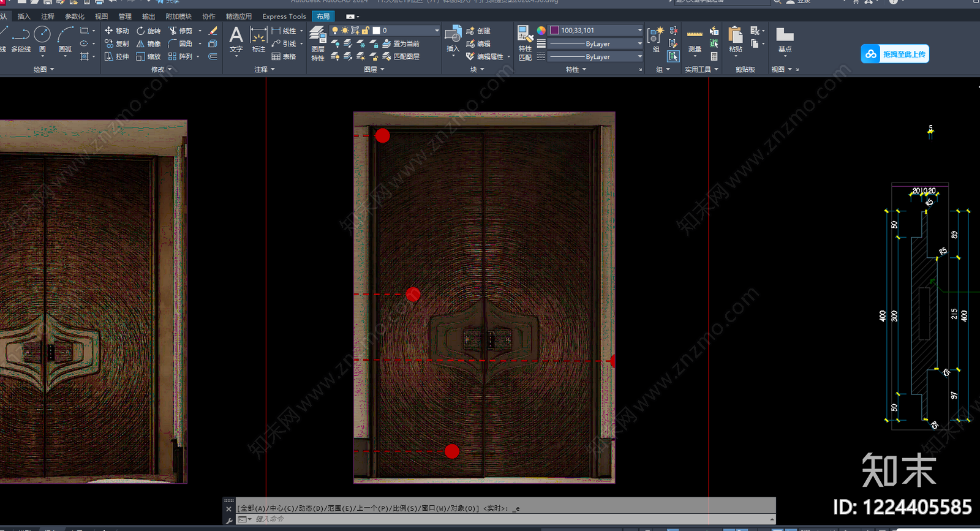Open the Annotate (注释) ribbon tab
Screen dimensions: 980x531
tap(47, 17)
